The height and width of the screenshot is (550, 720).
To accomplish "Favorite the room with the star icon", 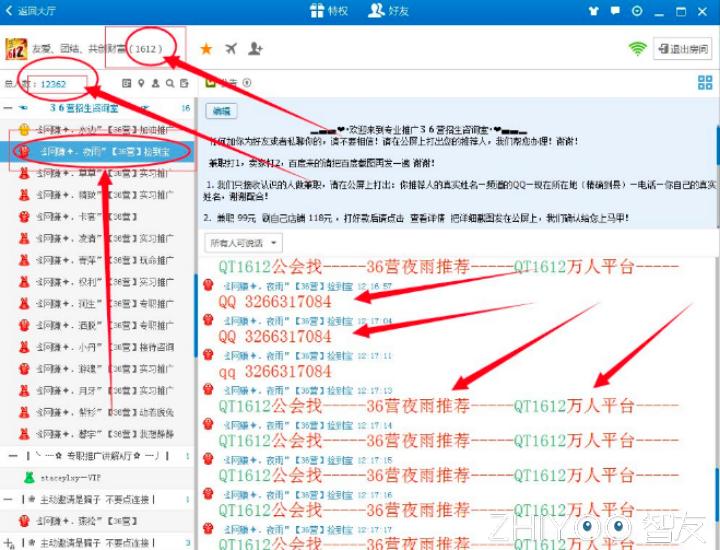I will point(206,48).
